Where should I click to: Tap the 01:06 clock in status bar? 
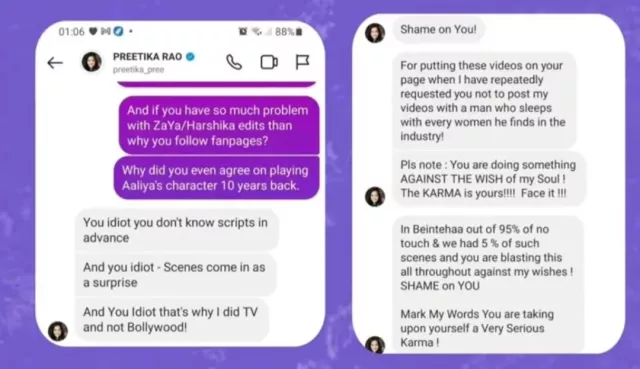pyautogui.click(x=71, y=31)
